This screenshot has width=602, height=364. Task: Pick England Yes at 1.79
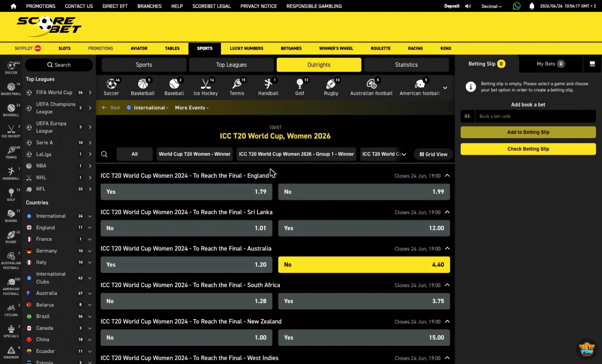point(186,192)
